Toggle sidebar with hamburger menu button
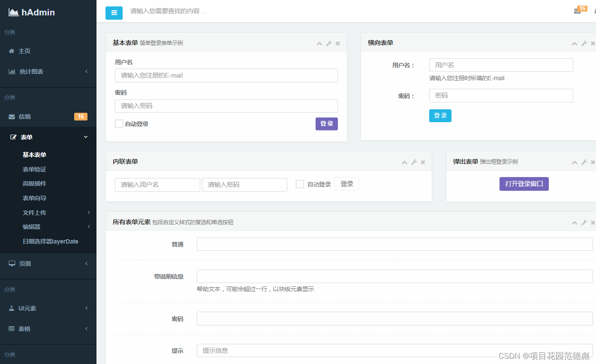This screenshot has height=364, width=596. pos(114,13)
